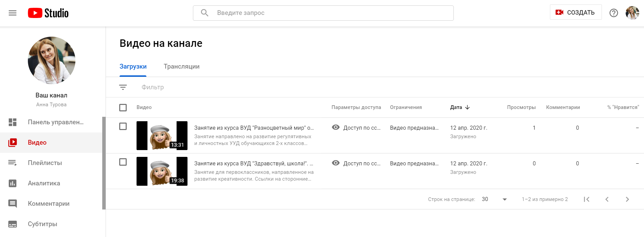Switch to the Трансляции tab
This screenshot has width=644, height=237.
point(181,67)
